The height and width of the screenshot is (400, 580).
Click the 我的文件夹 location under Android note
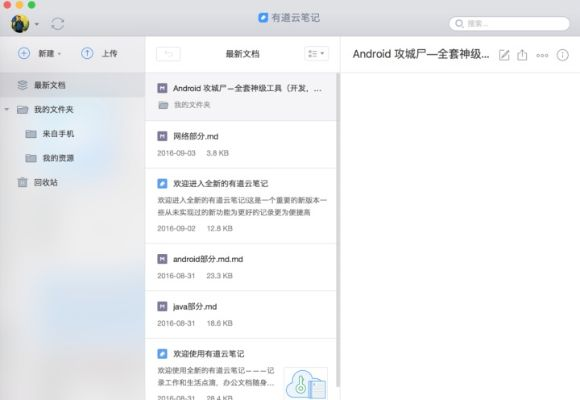point(192,105)
